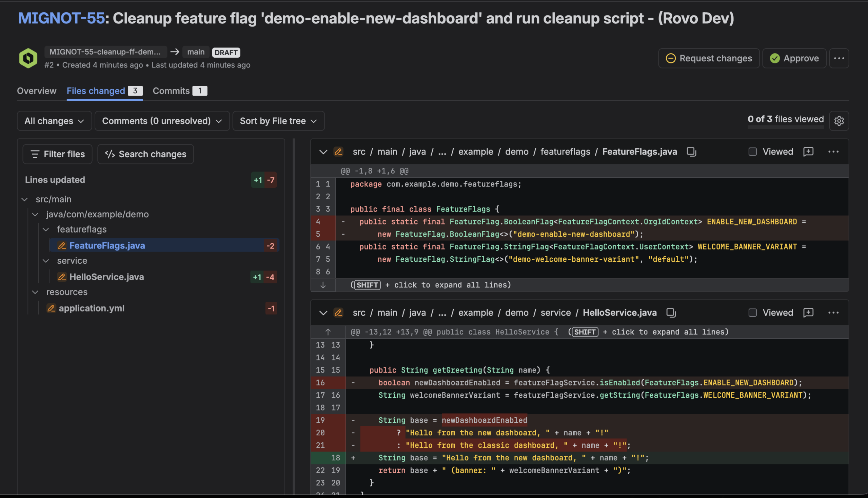Copy FeatureFlags.java file path icon
868x498 pixels.
coord(691,152)
